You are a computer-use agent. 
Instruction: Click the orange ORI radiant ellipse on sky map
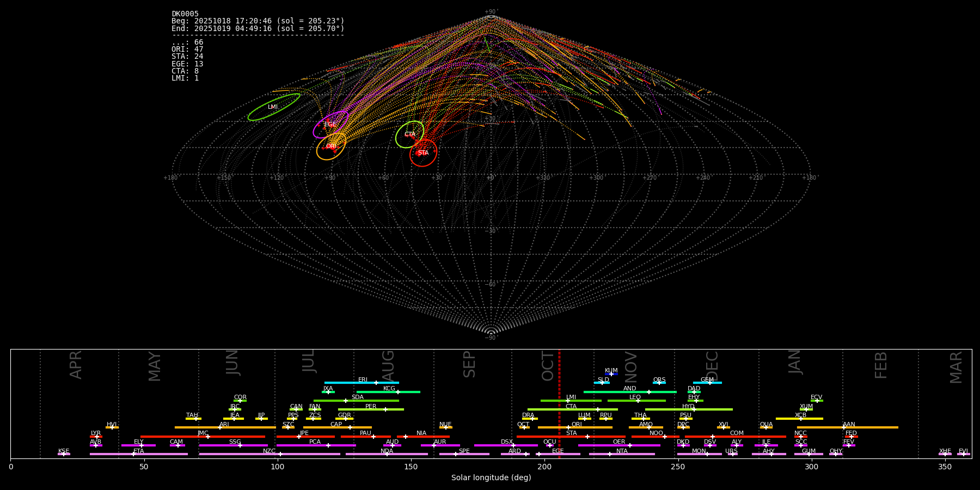(331, 146)
